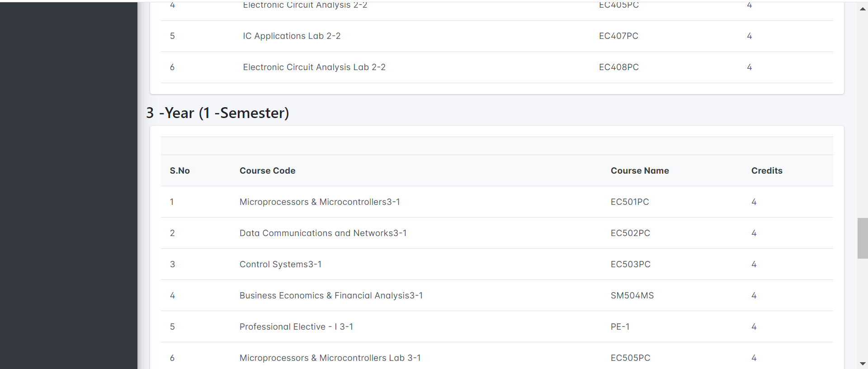Click credits value for EC501PC row
The height and width of the screenshot is (369, 868).
point(754,202)
